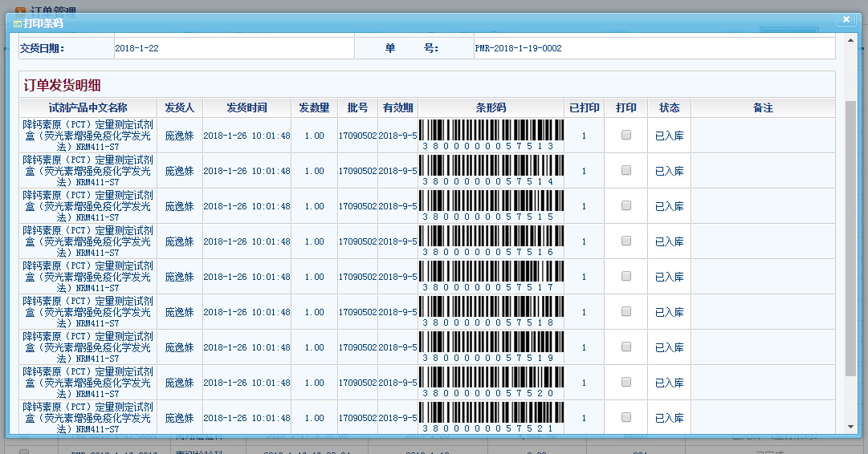Image resolution: width=868 pixels, height=454 pixels.
Task: Tick print checkbox for barcode 380000057520
Action: (626, 382)
